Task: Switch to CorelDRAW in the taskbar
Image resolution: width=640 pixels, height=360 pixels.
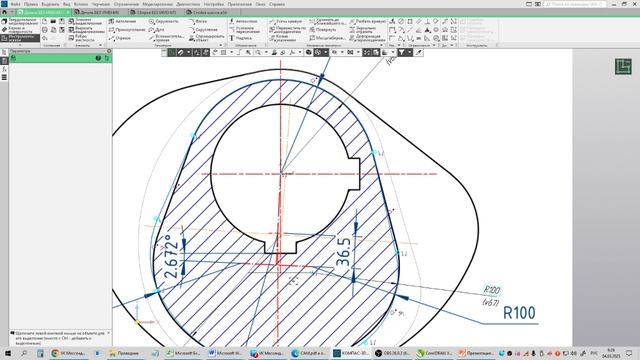Action: tap(435, 353)
